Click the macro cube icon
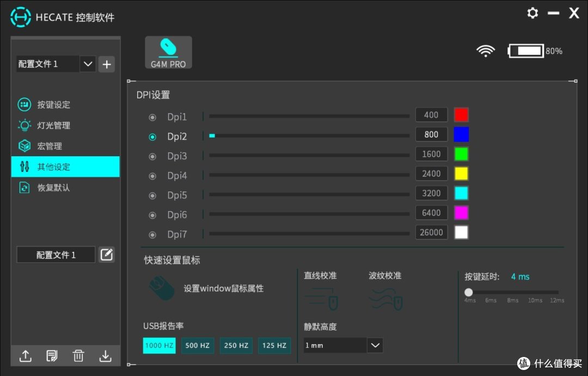The height and width of the screenshot is (376, 588). (x=24, y=146)
